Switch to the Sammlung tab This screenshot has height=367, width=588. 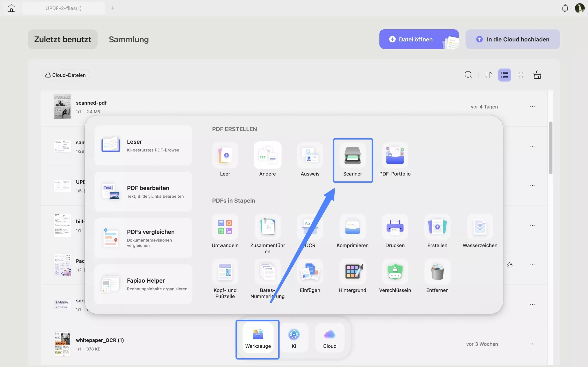[x=129, y=39]
